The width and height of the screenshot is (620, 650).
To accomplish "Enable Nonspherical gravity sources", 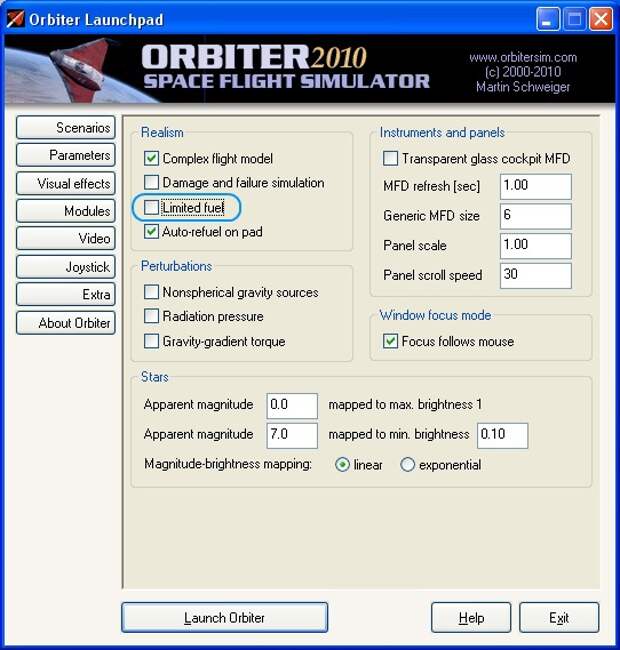I will point(151,292).
